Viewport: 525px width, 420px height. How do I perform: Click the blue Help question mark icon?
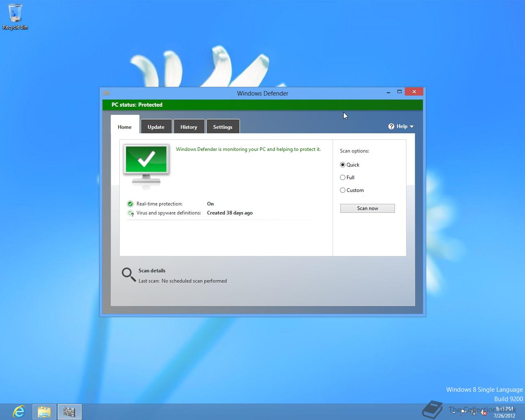tap(391, 126)
